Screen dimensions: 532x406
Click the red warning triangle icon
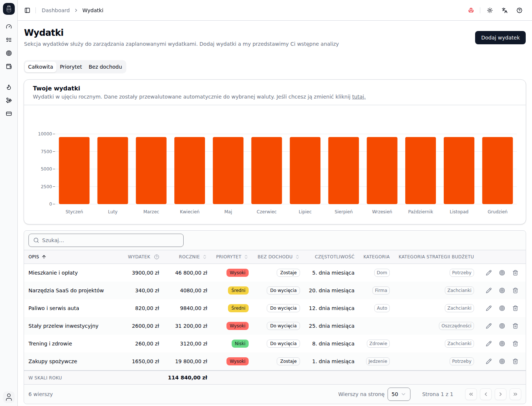click(x=471, y=10)
